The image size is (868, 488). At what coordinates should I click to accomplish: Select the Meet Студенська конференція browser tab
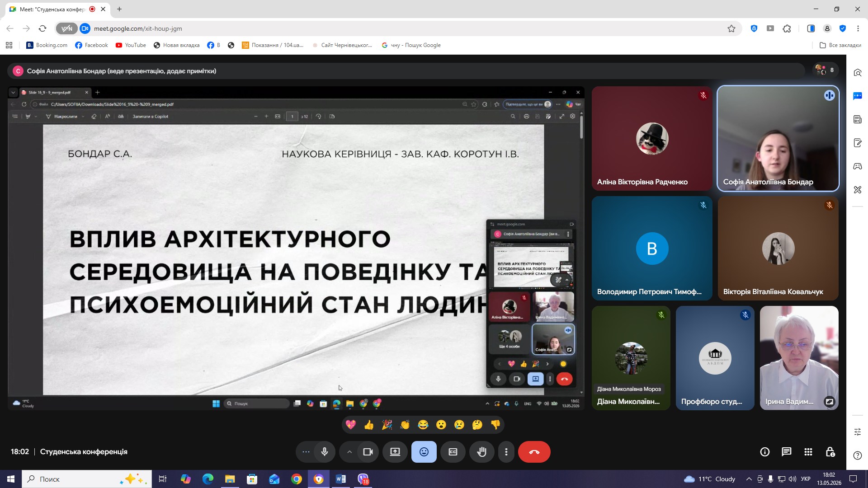[52, 9]
